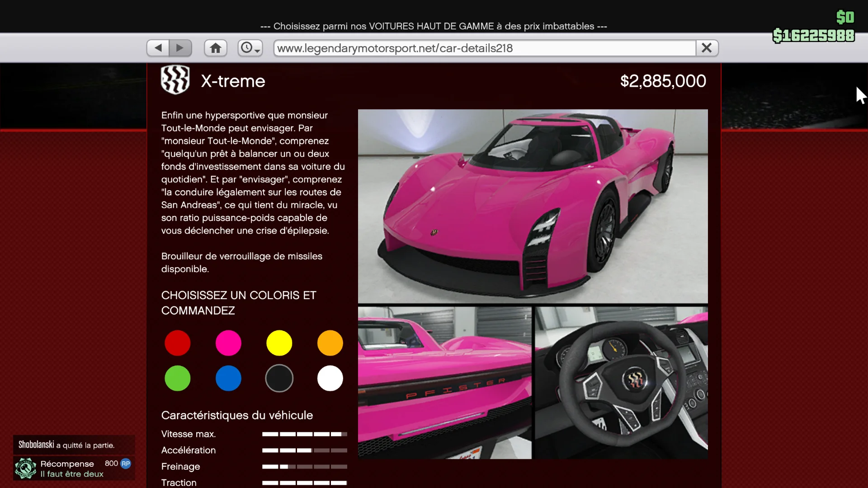Image resolution: width=868 pixels, height=488 pixels.
Task: Select the white paint option
Action: tap(330, 378)
